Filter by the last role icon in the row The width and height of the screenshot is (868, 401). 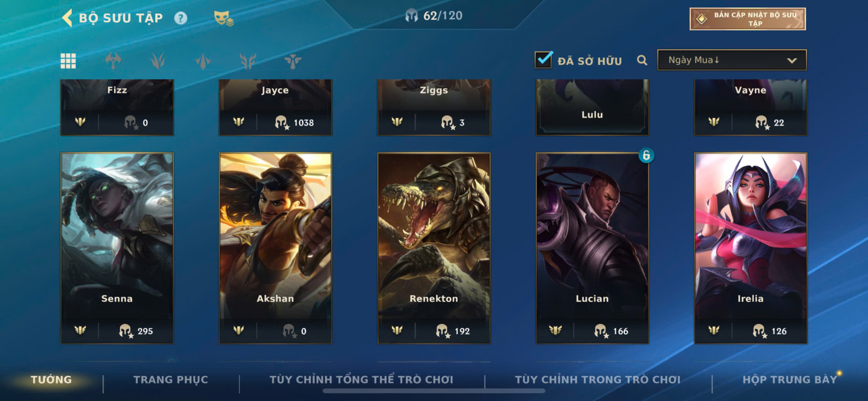293,61
